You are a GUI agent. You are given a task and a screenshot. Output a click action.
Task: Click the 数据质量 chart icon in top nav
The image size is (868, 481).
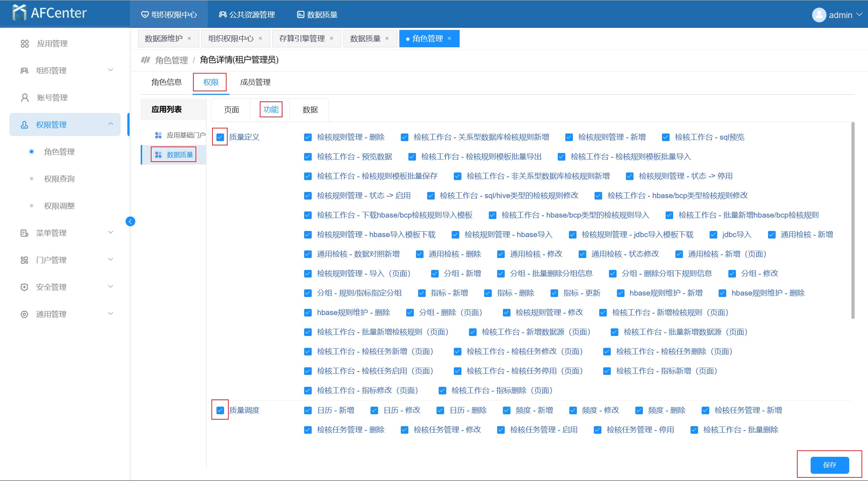coord(300,15)
